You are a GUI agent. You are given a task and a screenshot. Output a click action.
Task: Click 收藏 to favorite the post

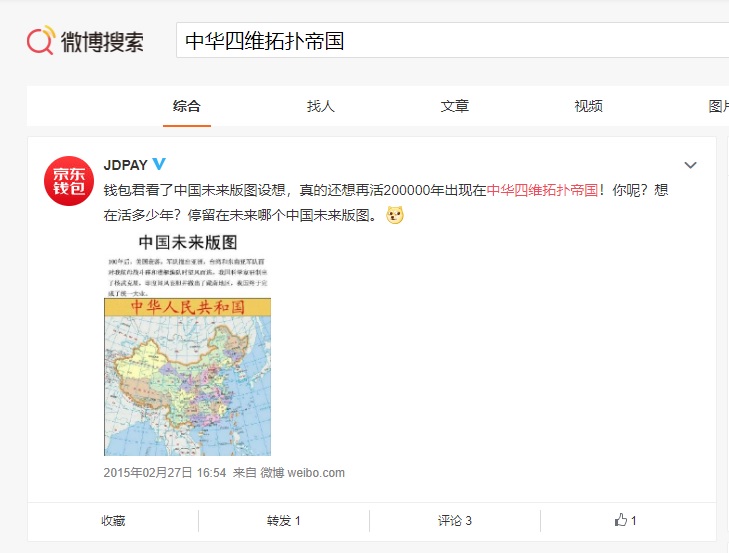[x=113, y=520]
